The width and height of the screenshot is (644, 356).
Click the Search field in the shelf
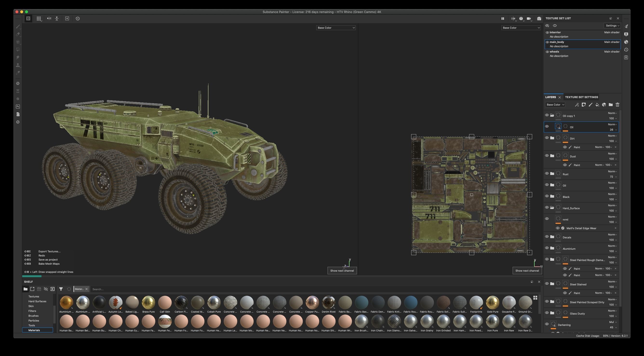[315, 289]
